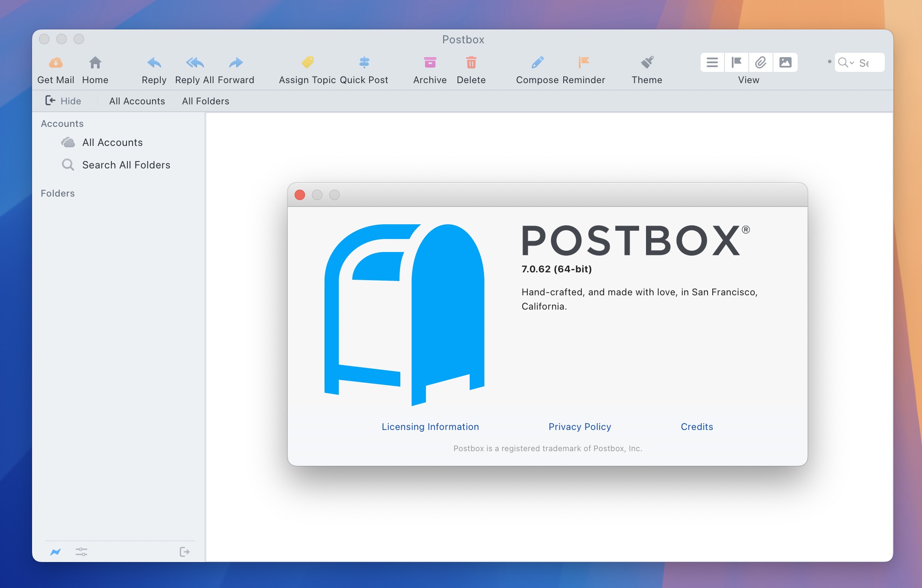Click the Forward arrow icon
Viewport: 922px width, 588px height.
pyautogui.click(x=236, y=63)
